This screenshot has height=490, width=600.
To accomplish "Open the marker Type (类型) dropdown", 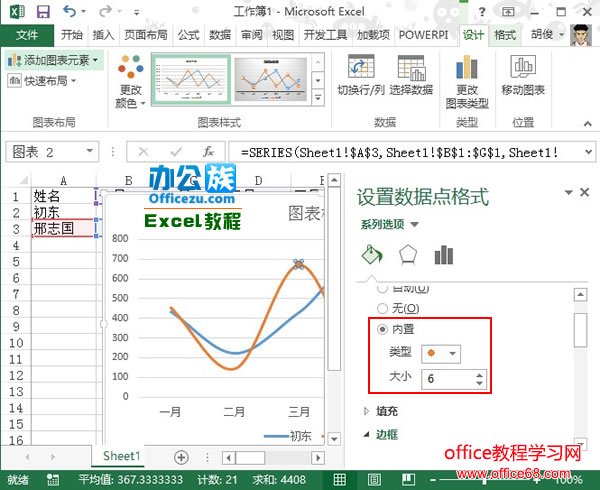I will coord(441,354).
